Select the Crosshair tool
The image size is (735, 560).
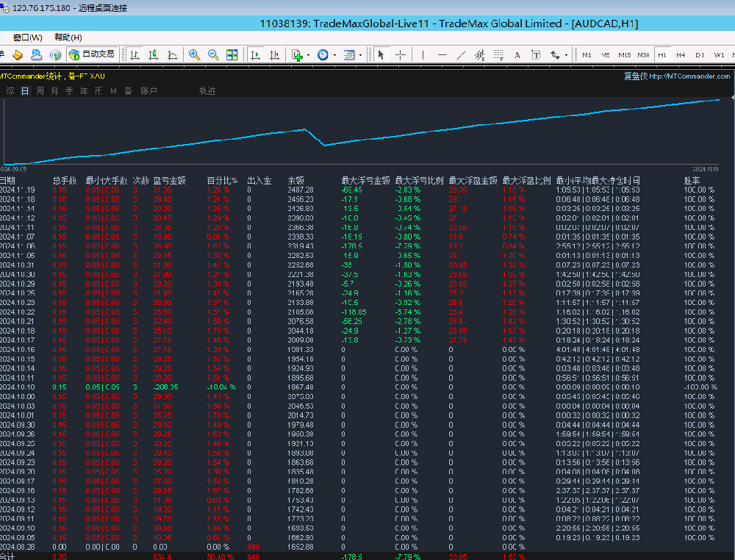401,55
